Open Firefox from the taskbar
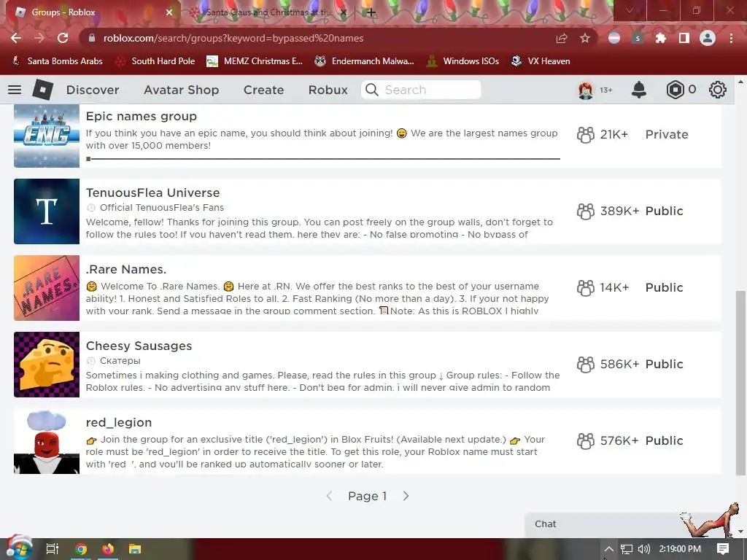This screenshot has width=747, height=560. (x=108, y=549)
